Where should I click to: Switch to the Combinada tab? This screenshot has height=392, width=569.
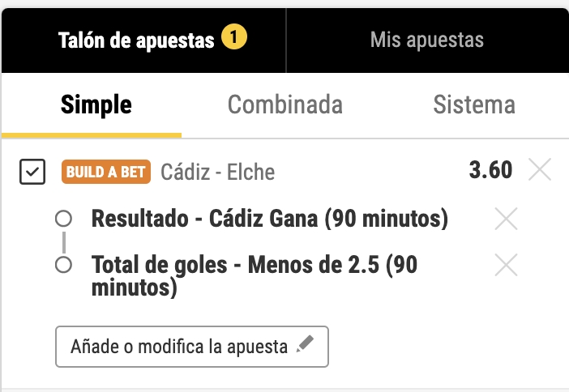pyautogui.click(x=284, y=104)
